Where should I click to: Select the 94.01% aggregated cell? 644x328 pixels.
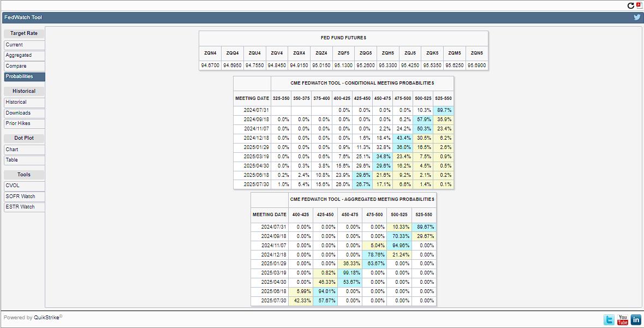tap(325, 291)
